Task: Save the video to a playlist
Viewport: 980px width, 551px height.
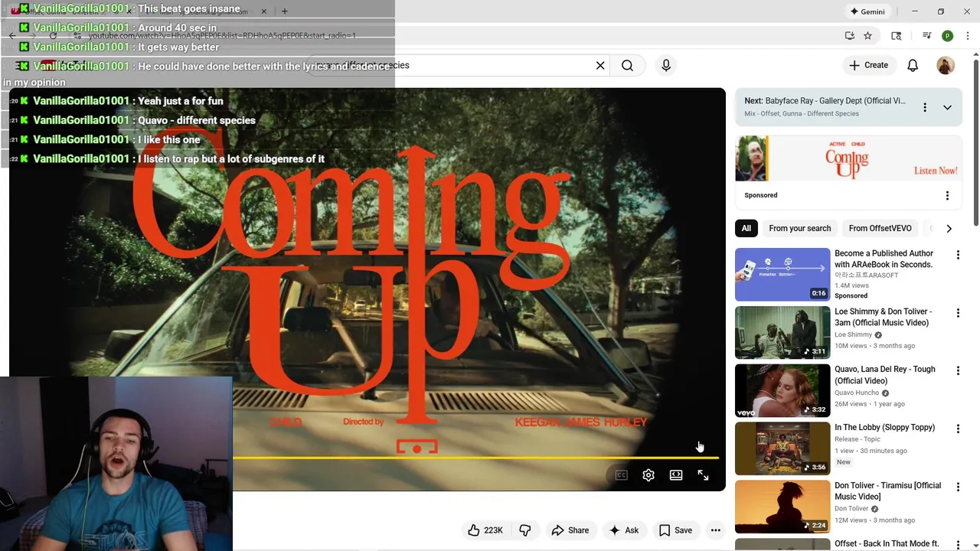Action: click(675, 530)
